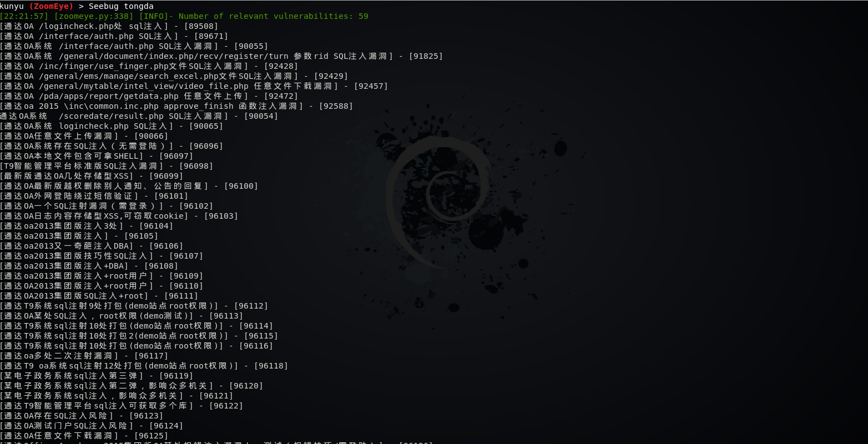
Task: Click the oa2013 SQL entry 96107
Action: click(102, 256)
